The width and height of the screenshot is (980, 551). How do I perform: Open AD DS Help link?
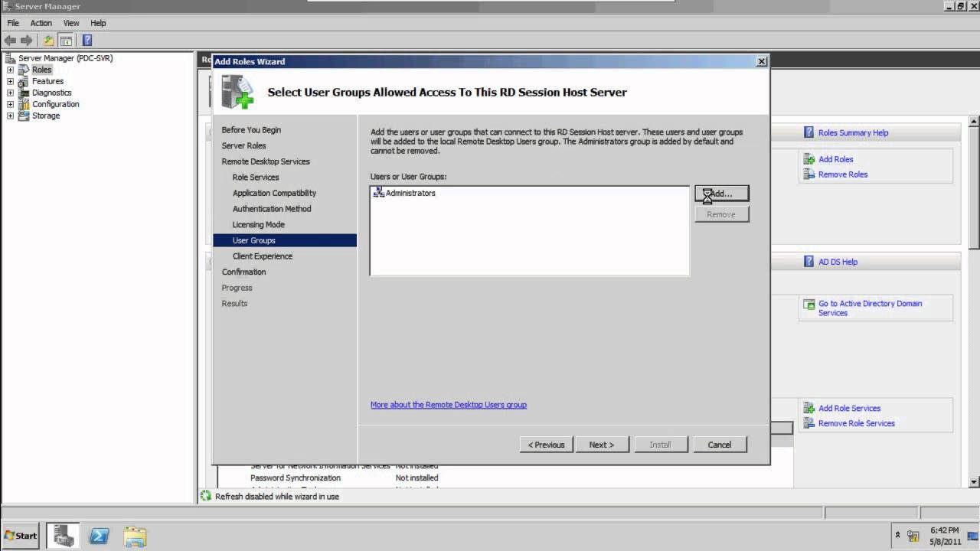click(x=838, y=262)
